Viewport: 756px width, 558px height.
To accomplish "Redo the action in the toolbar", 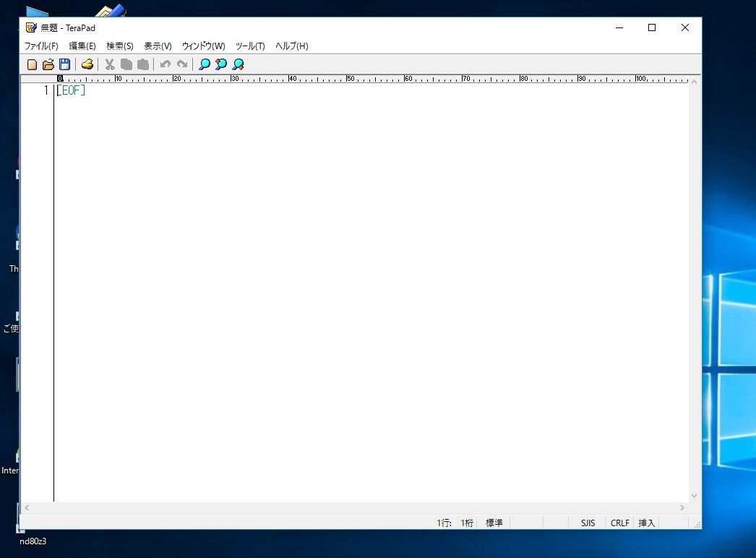I will pos(181,64).
